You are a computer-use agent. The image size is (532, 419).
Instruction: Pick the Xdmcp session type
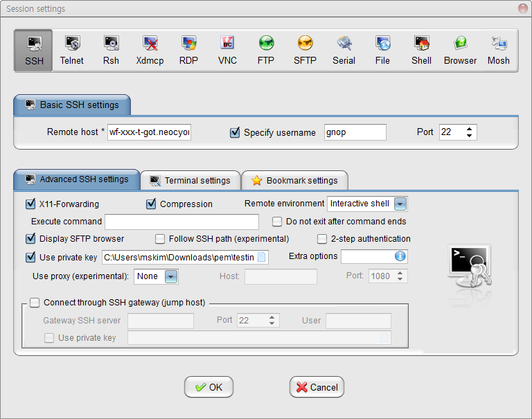(150, 51)
